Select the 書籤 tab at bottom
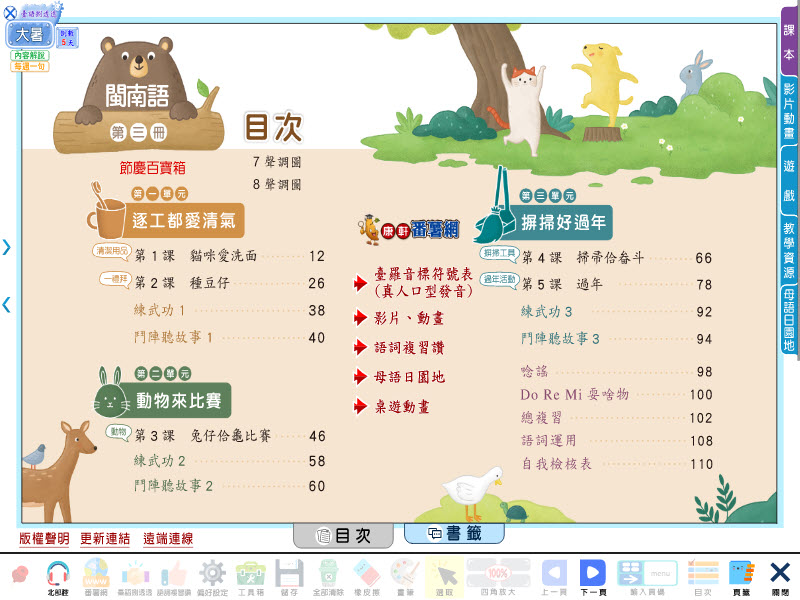The image size is (800, 600). tap(454, 534)
